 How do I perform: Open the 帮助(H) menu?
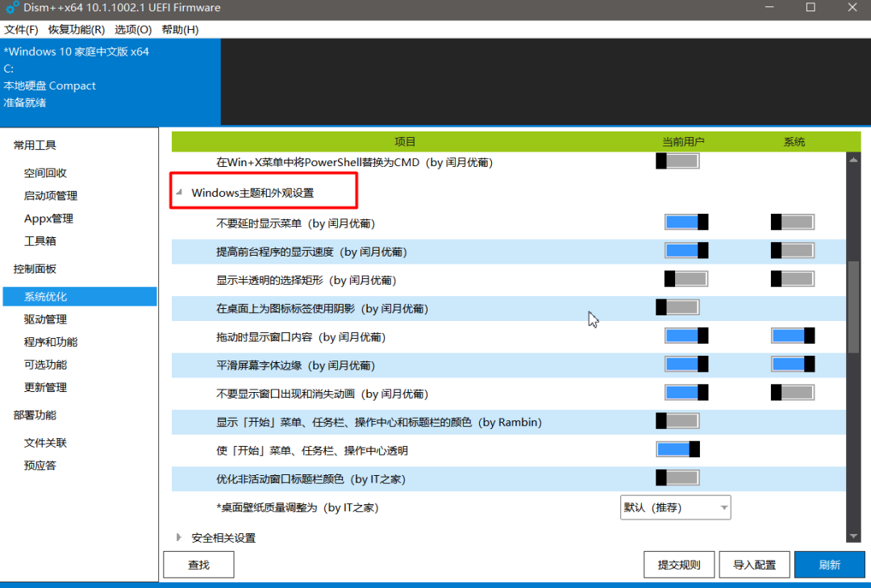[180, 30]
